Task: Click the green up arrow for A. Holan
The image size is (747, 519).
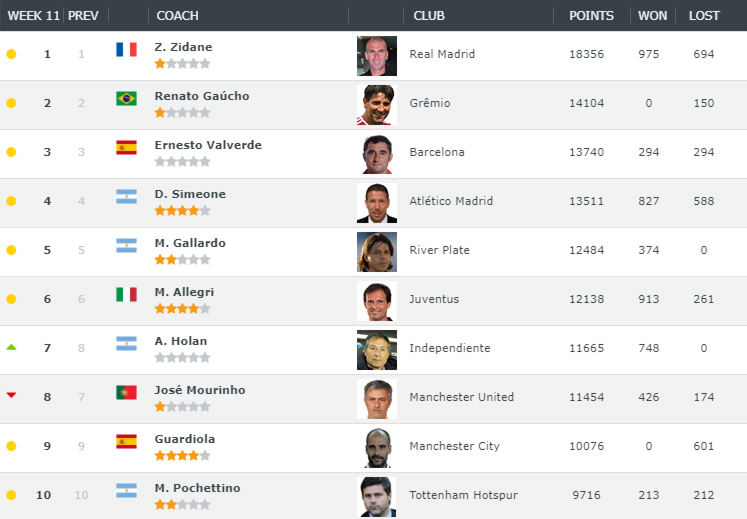Action: click(x=11, y=347)
